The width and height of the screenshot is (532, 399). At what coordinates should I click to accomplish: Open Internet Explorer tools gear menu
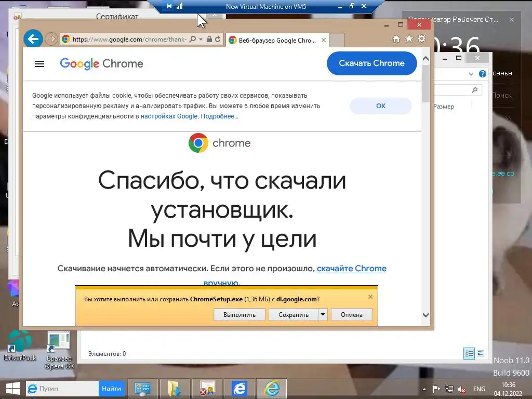422,38
